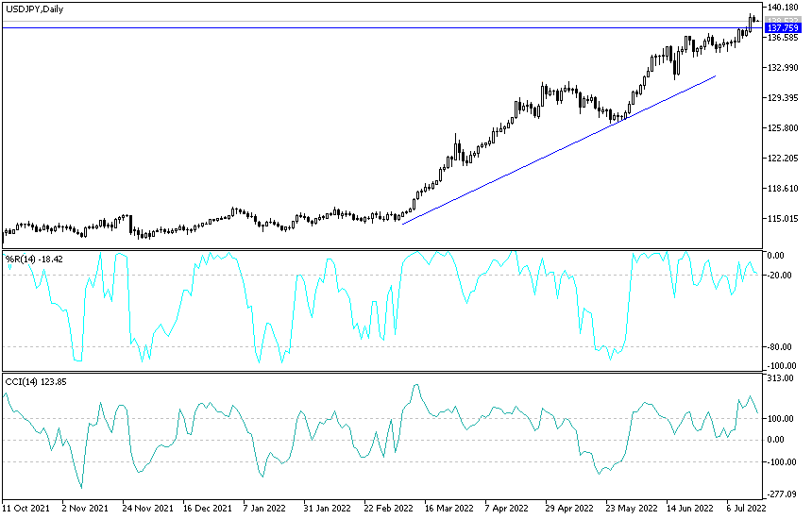Click the 313.00 label on the CCI scale
812x519 pixels.
coord(781,378)
